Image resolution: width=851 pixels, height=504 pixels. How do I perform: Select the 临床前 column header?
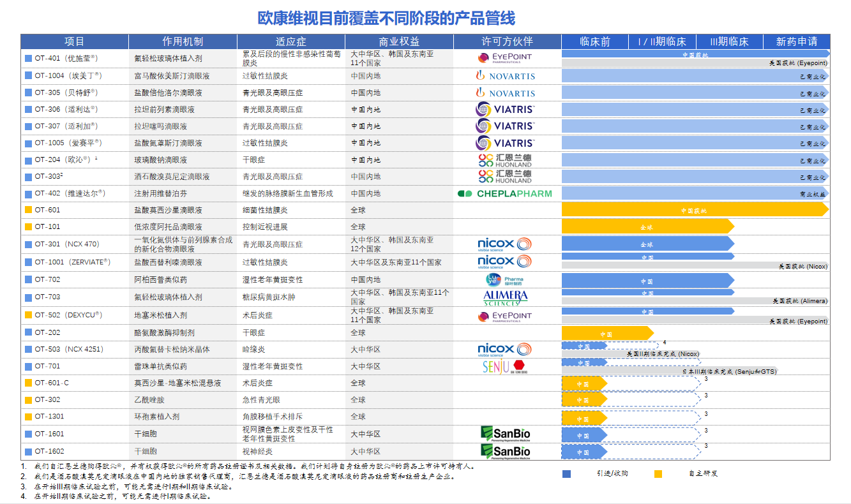pos(595,41)
